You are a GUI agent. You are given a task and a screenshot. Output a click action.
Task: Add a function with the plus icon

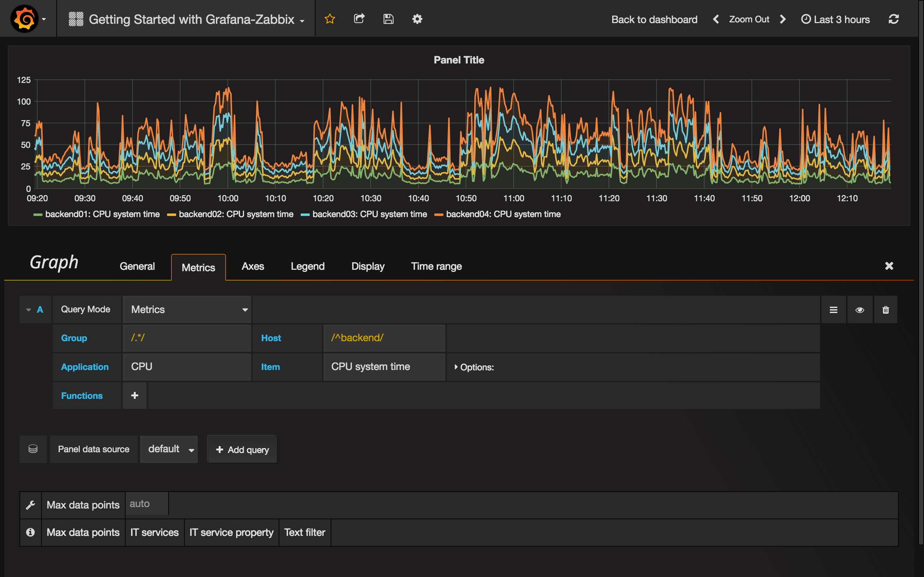click(134, 396)
